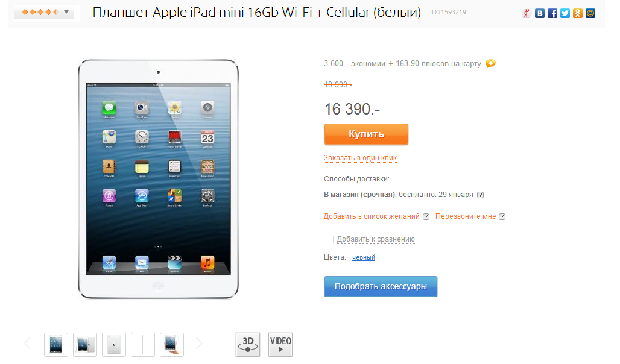Screen dimensions: 620x364
Task: Share product on Facebook icon
Action: click(x=552, y=13)
